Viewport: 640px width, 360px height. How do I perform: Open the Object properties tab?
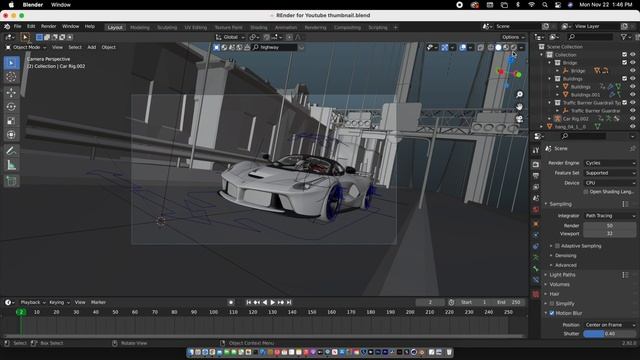pos(536,224)
